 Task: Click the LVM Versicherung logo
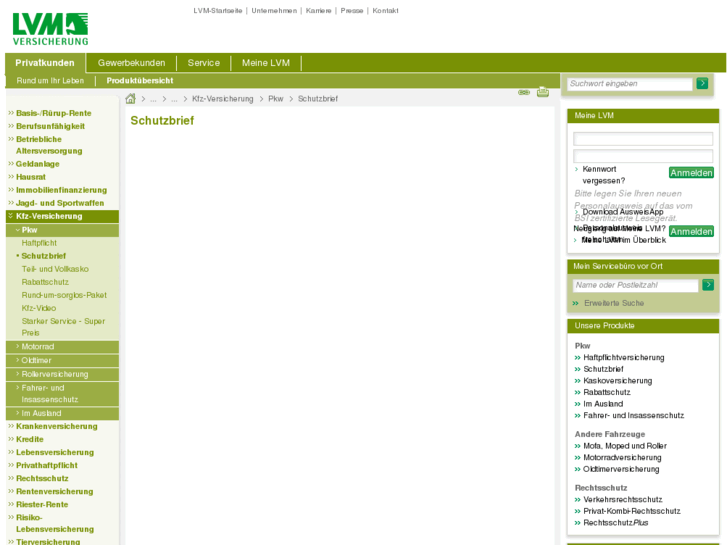click(x=50, y=29)
